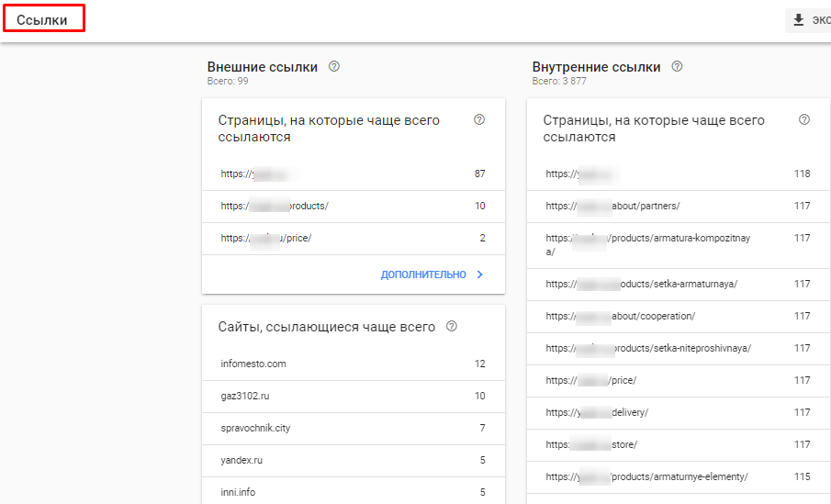The width and height of the screenshot is (831, 504).
Task: Click the yandex.ru linking site row
Action: pos(241,460)
